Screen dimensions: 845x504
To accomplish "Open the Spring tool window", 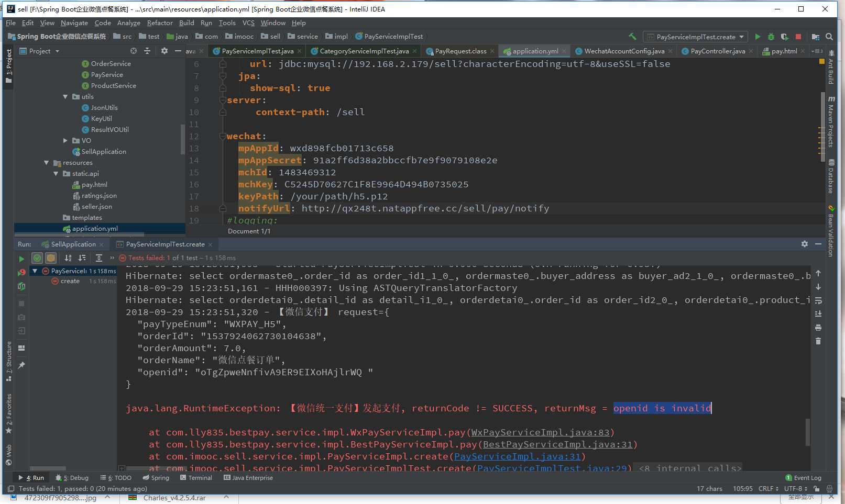I will click(x=156, y=478).
